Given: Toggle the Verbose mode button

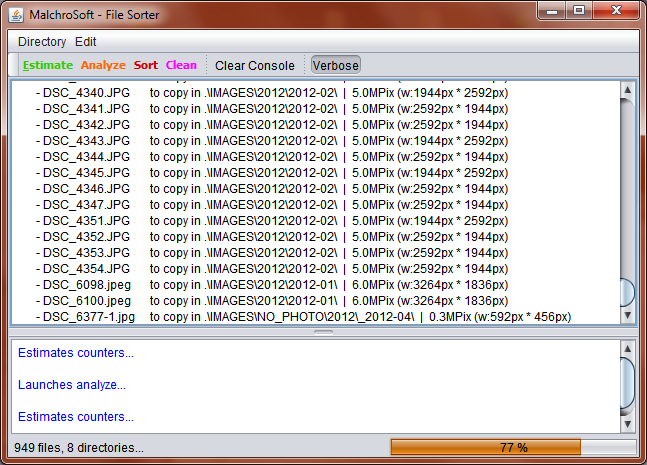Looking at the screenshot, I should click(x=335, y=66).
